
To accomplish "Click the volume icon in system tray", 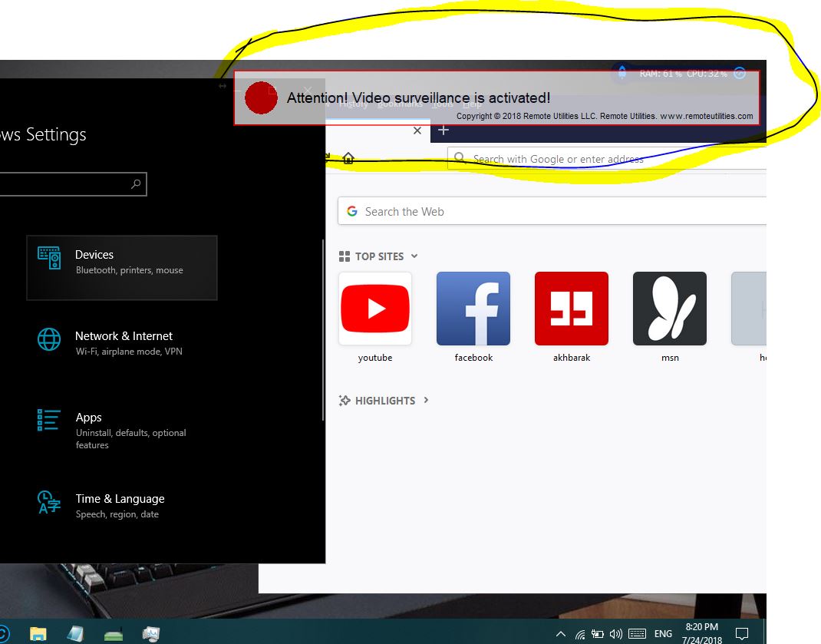I will (615, 634).
